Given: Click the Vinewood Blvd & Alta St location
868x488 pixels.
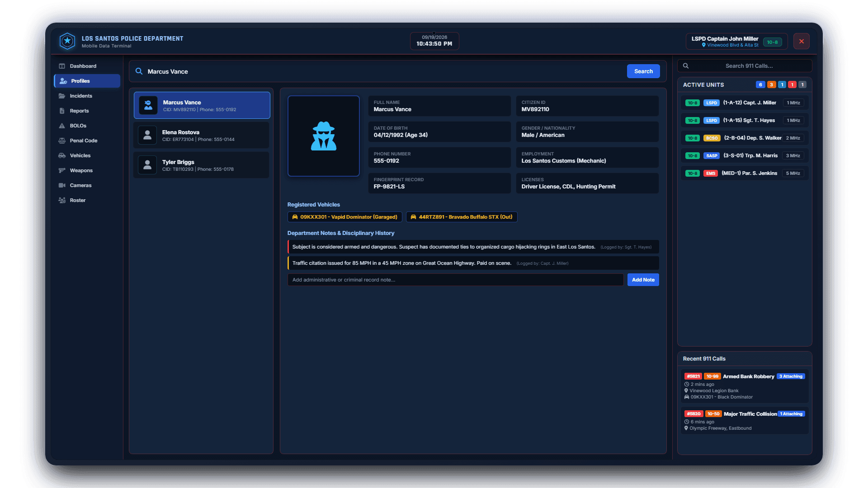Looking at the screenshot, I should pos(730,45).
